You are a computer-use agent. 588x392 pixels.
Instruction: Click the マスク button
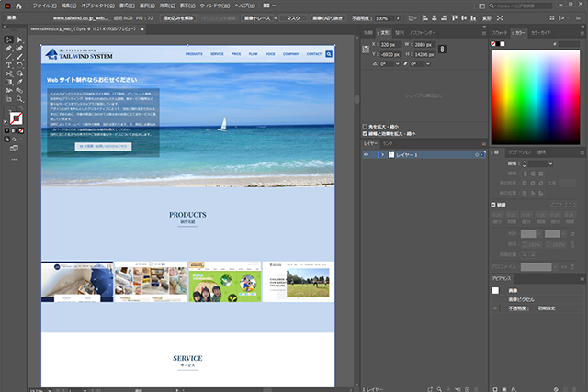[293, 18]
